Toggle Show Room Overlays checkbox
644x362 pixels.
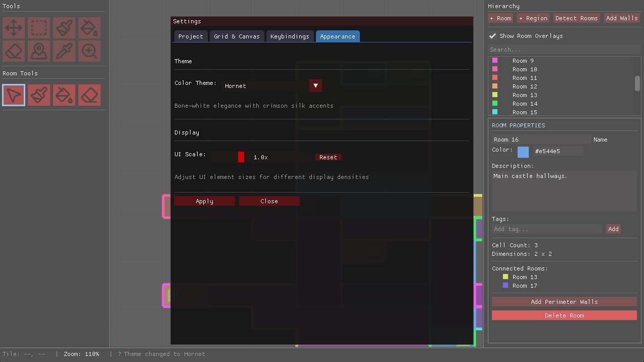pos(493,36)
